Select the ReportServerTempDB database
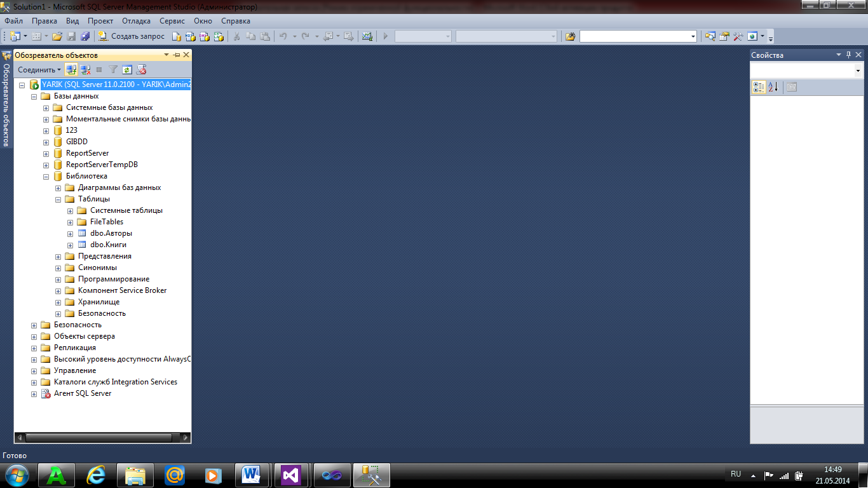Screen dimensions: 868x488 click(x=102, y=165)
